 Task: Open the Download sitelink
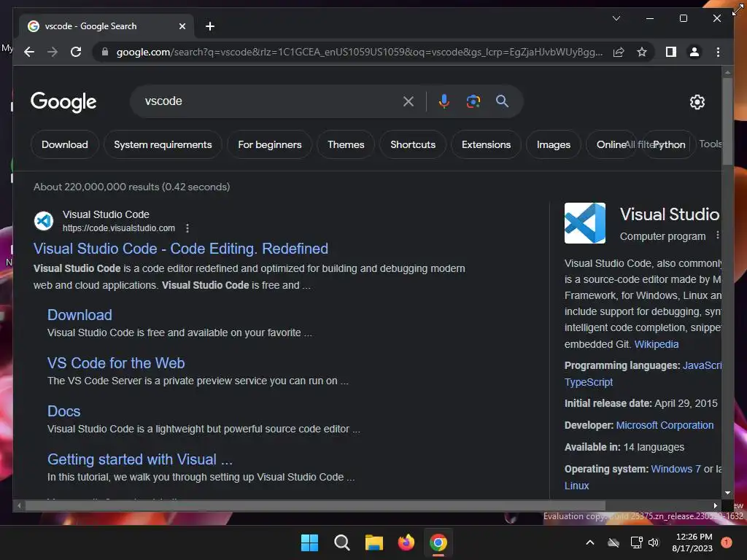80,315
